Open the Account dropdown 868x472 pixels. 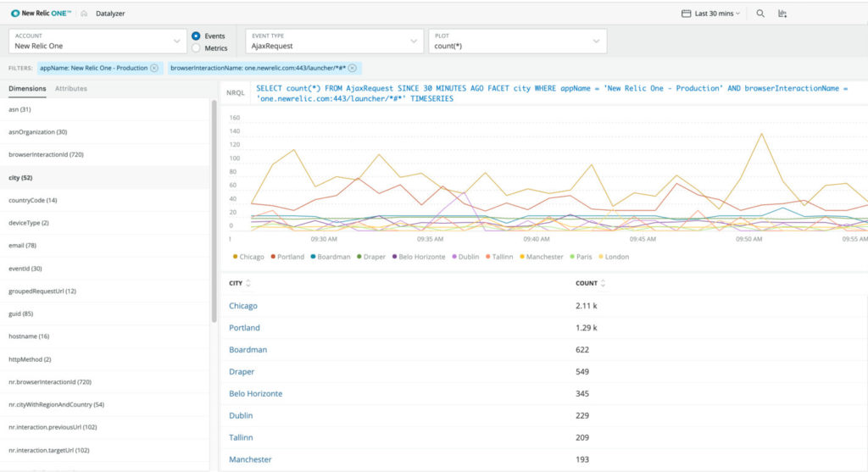pyautogui.click(x=97, y=41)
